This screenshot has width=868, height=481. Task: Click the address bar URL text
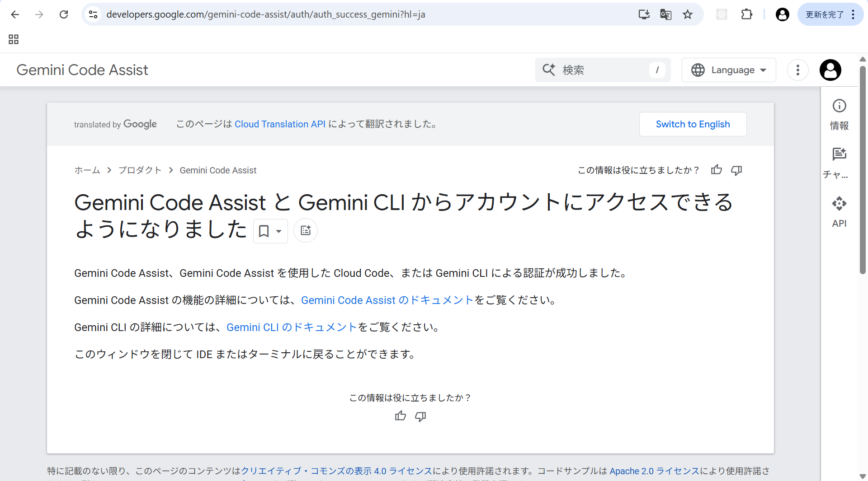pos(266,14)
